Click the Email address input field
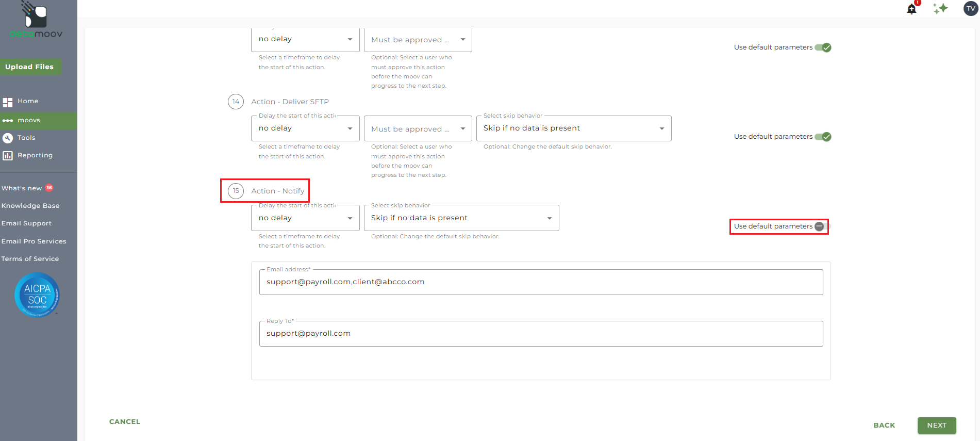Screen dimensions: 980x441 point(541,282)
